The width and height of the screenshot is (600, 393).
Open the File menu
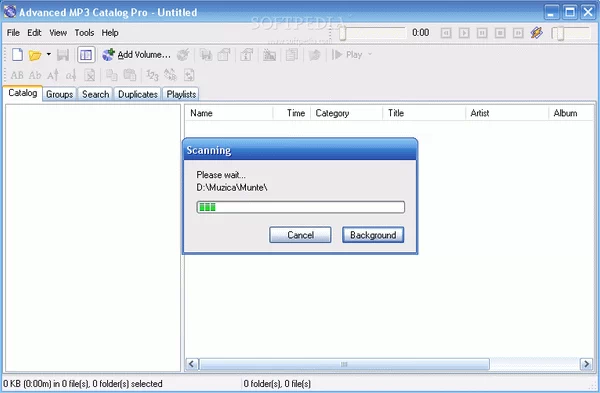(13, 33)
